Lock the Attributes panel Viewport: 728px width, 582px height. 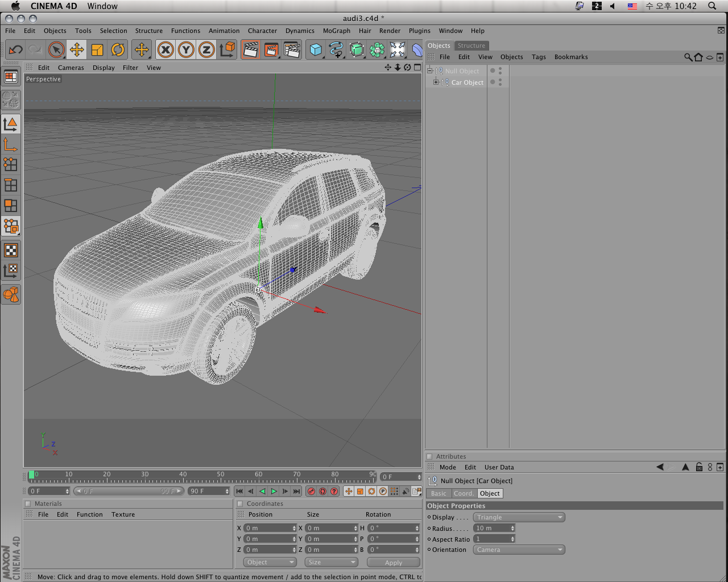click(699, 467)
